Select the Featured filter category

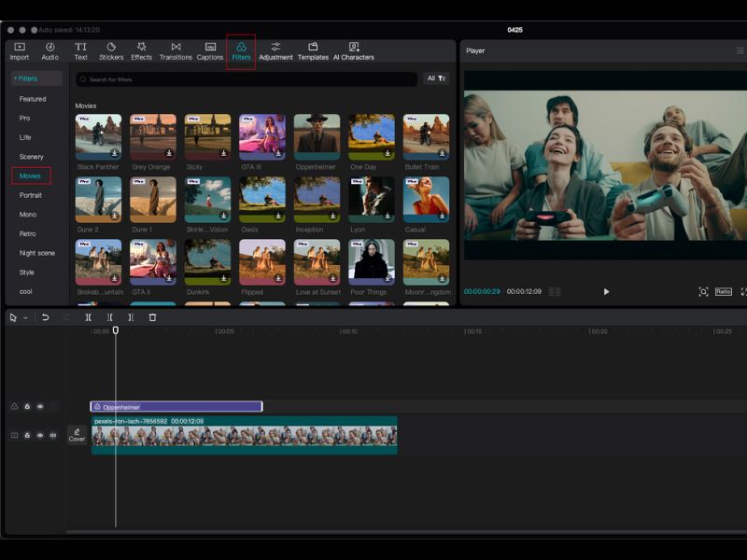33,99
